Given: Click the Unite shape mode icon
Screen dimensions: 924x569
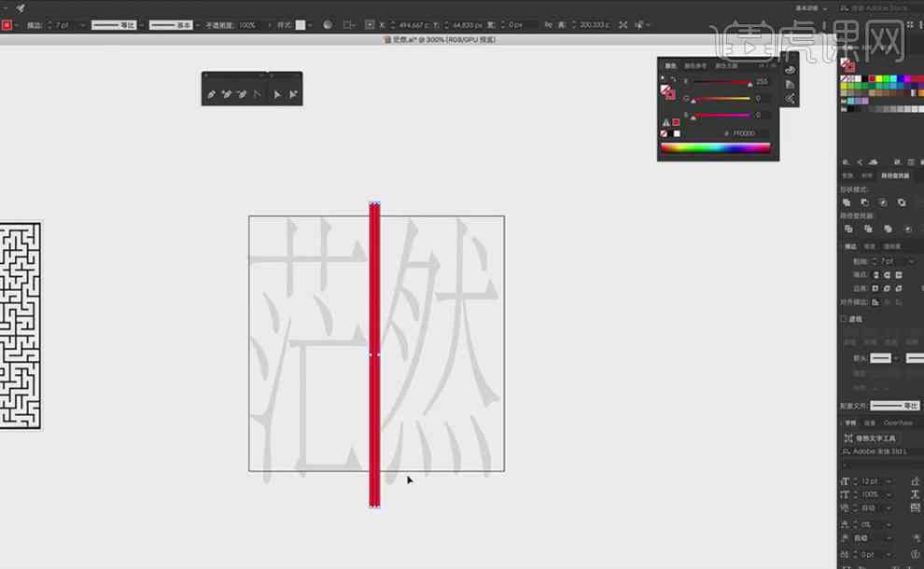Looking at the screenshot, I should (847, 202).
